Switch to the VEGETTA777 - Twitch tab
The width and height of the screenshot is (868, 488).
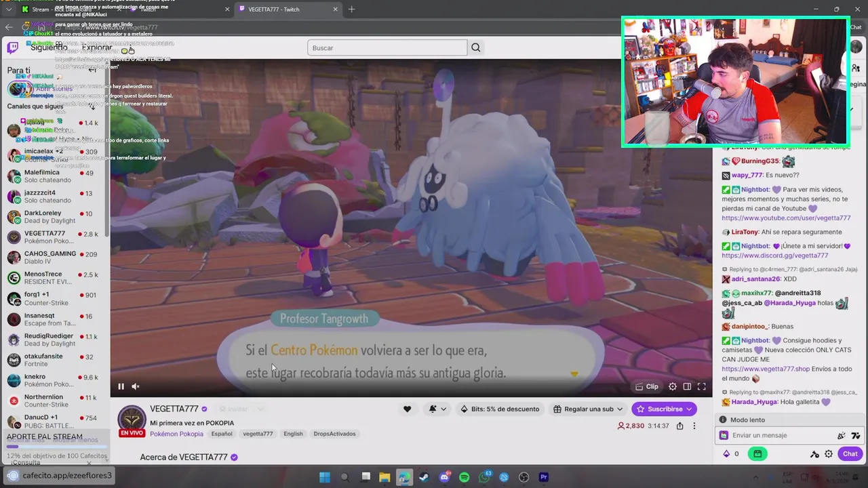pos(288,9)
